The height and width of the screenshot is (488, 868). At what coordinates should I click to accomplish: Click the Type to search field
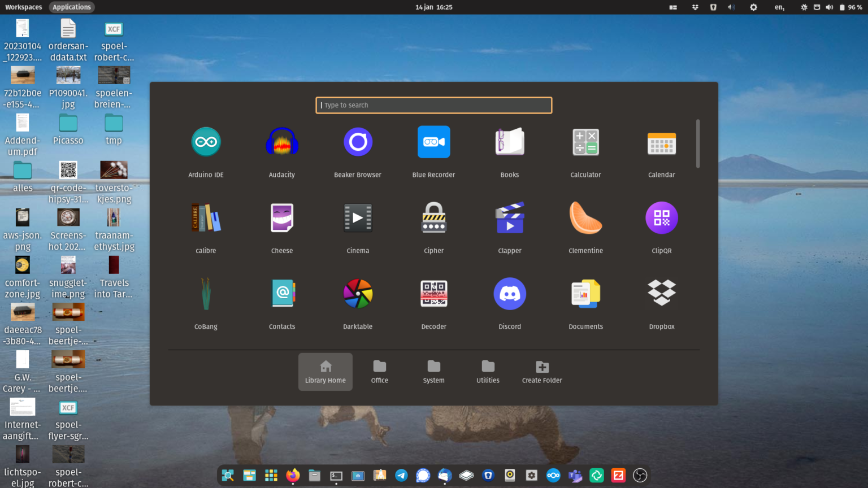(x=433, y=105)
